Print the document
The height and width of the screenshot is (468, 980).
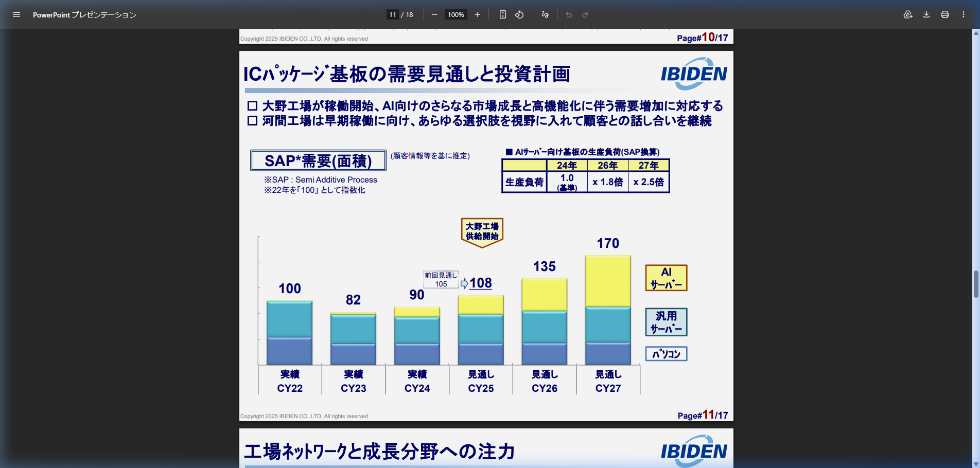944,15
